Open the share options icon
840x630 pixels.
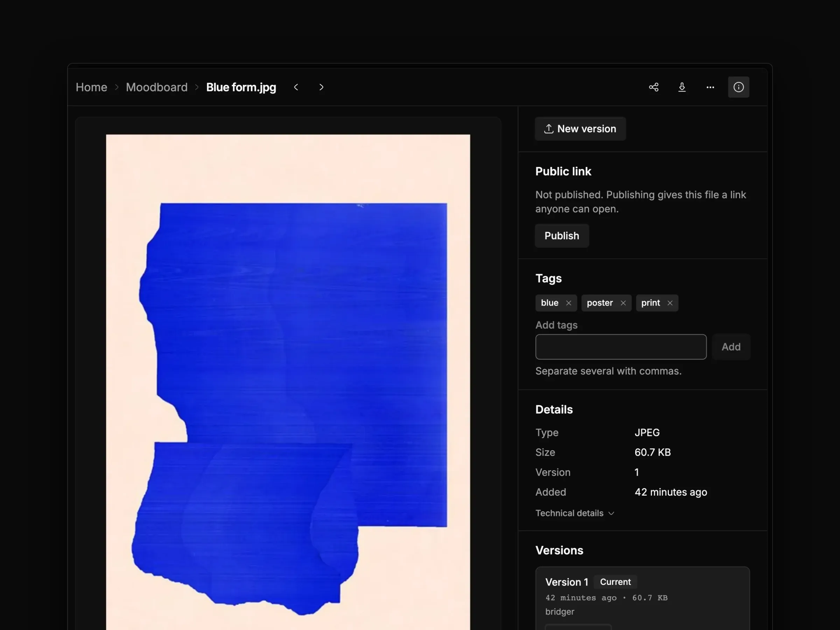point(653,87)
